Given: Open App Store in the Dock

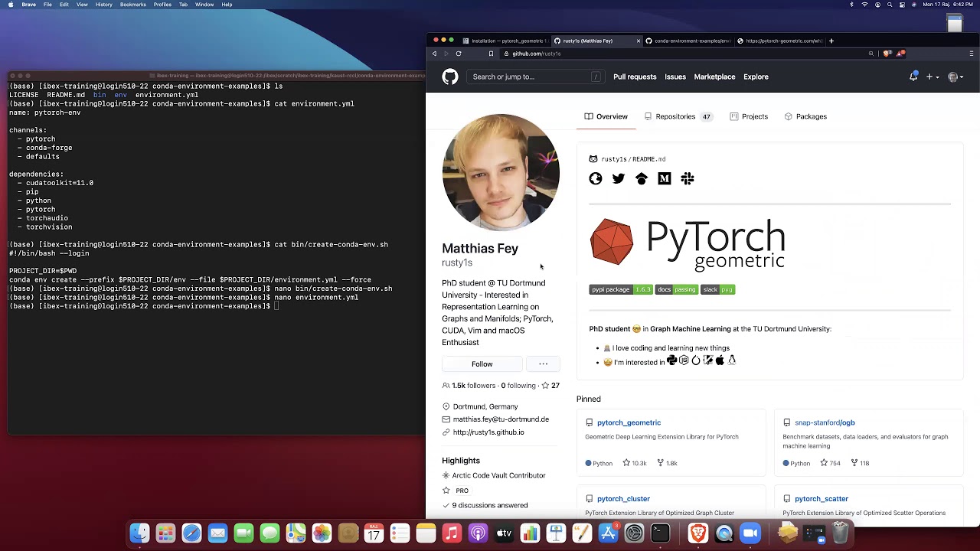Looking at the screenshot, I should click(608, 533).
